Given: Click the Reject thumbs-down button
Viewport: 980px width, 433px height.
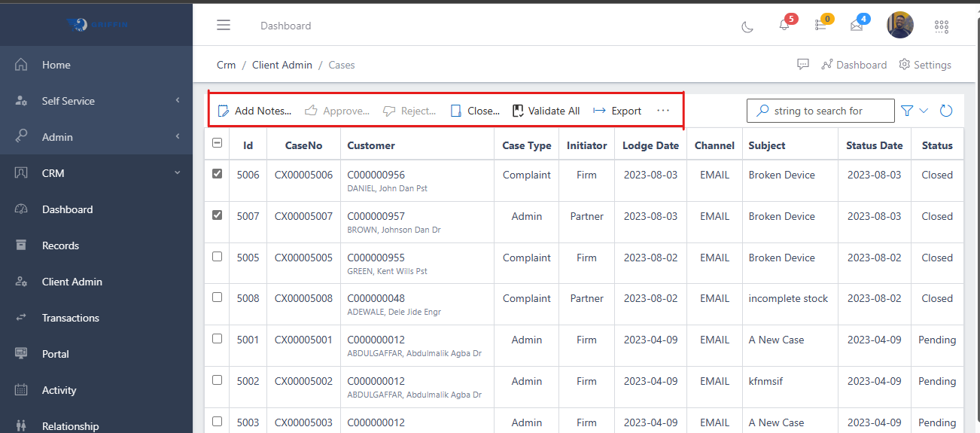Looking at the screenshot, I should click(x=409, y=111).
